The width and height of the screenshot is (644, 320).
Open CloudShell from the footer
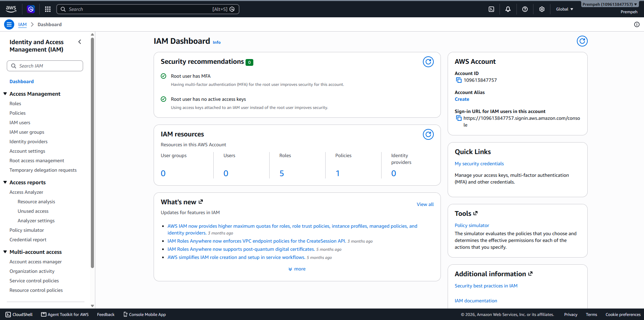pyautogui.click(x=19, y=315)
